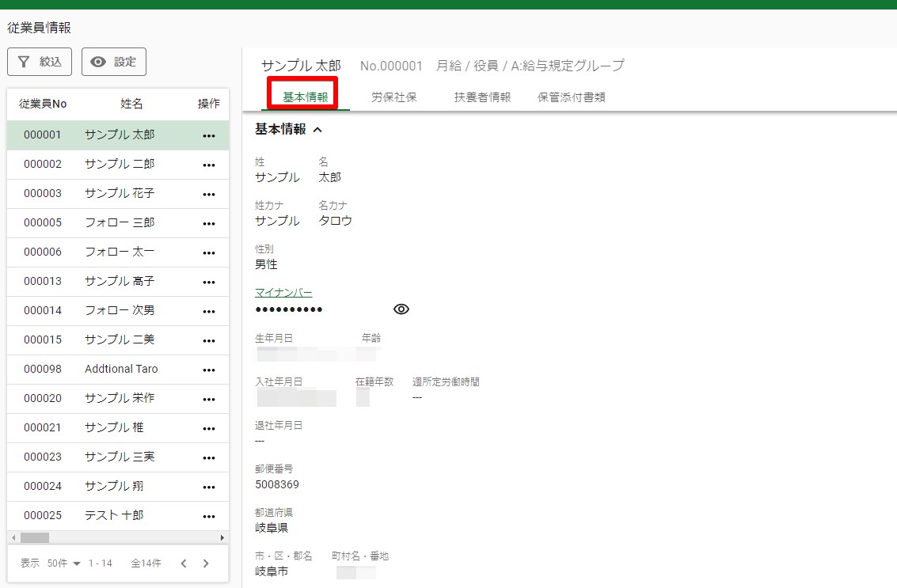Click the 岐阜市 city value
Image resolution: width=897 pixels, height=588 pixels.
coord(272,571)
